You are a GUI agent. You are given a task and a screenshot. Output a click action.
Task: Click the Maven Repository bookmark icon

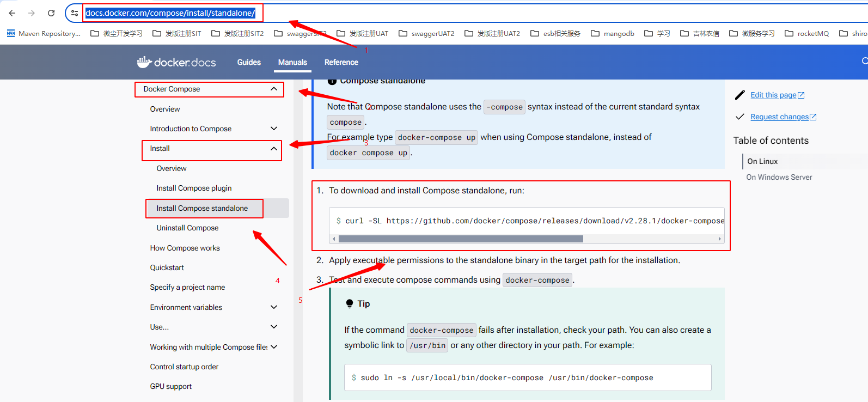pos(11,33)
